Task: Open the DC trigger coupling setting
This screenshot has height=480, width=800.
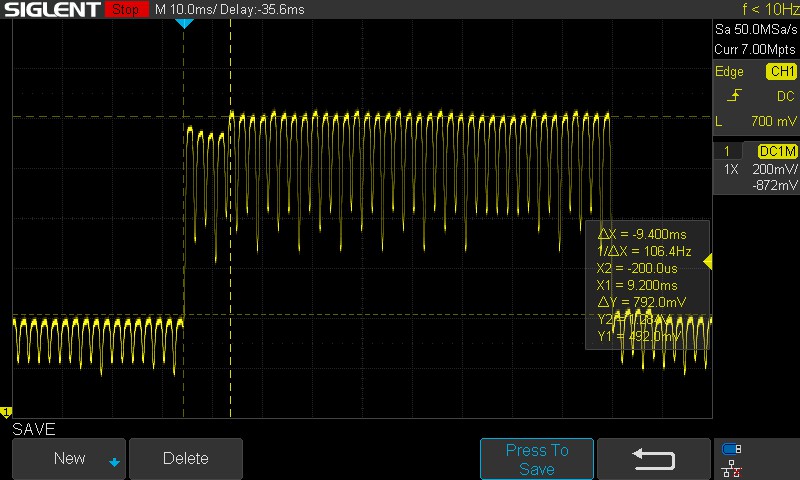Action: [x=785, y=96]
